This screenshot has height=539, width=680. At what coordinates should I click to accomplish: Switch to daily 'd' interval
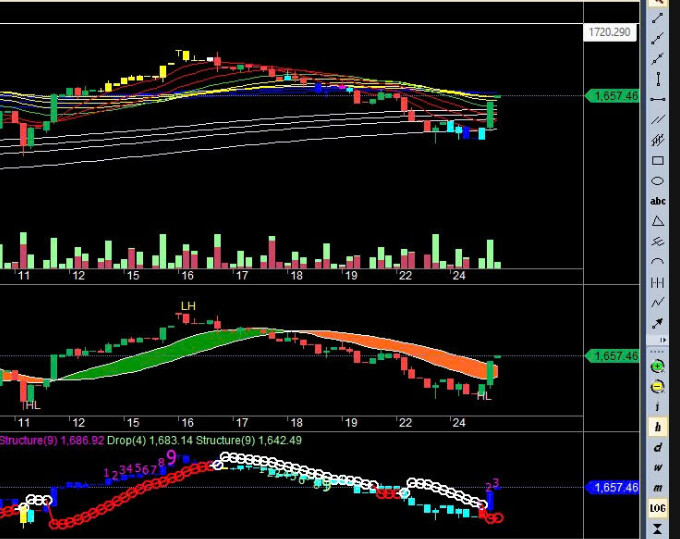pos(657,447)
